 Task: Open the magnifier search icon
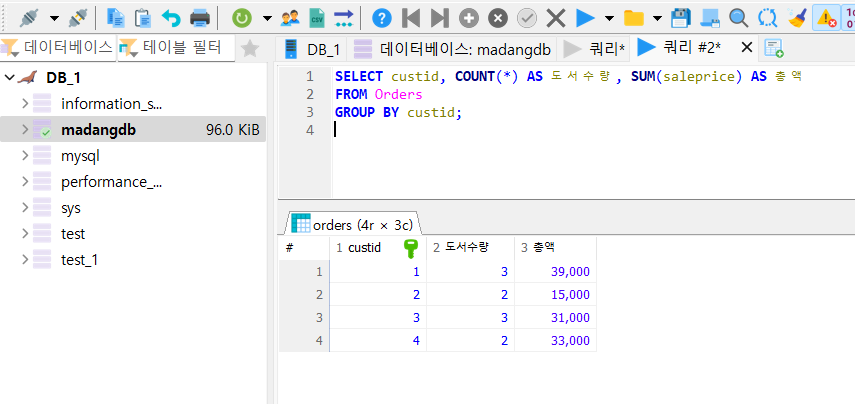tap(739, 19)
